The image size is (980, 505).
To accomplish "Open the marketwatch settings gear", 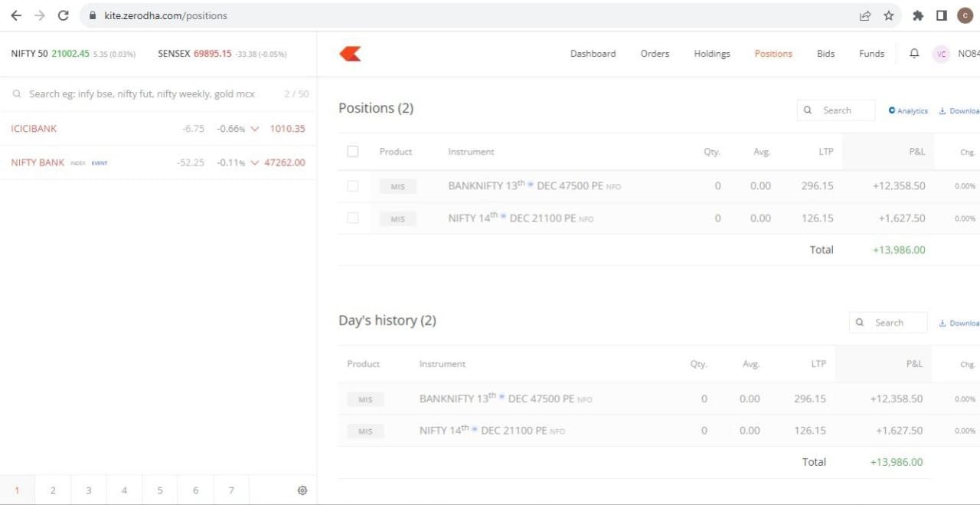I will tap(302, 490).
